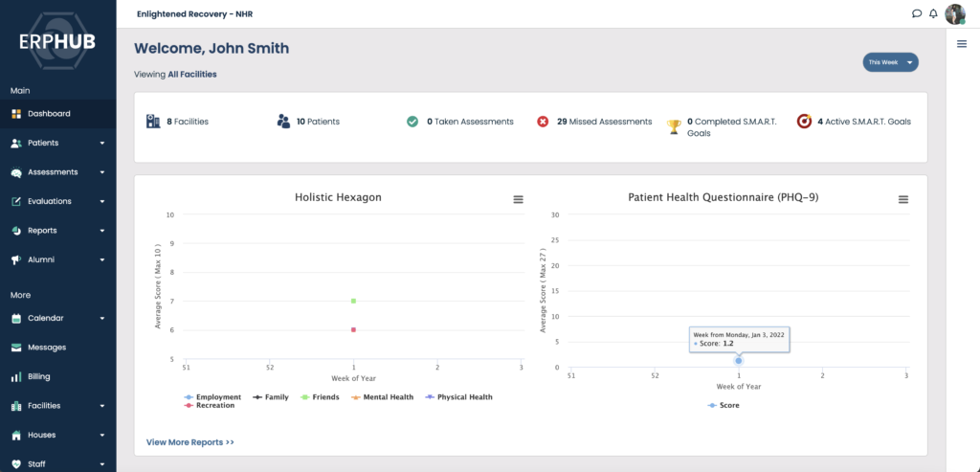Expand the Calendar sidebar submenu arrow
This screenshot has height=472, width=980.
click(101, 318)
